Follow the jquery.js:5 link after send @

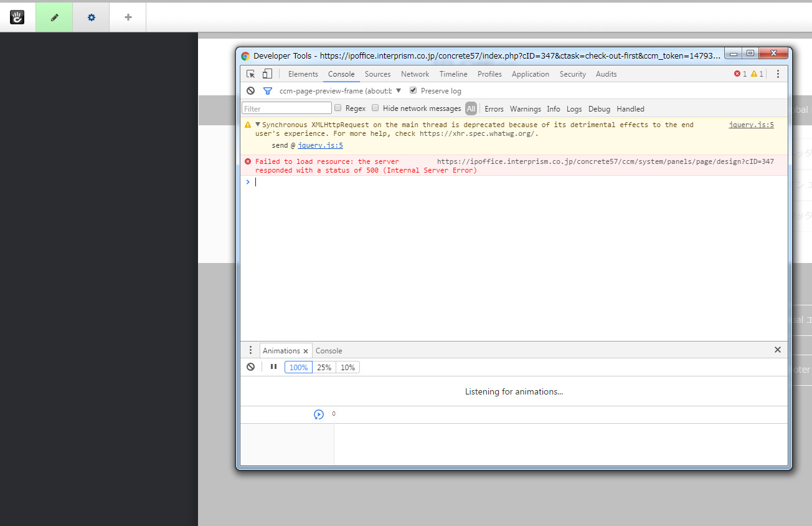pos(320,145)
